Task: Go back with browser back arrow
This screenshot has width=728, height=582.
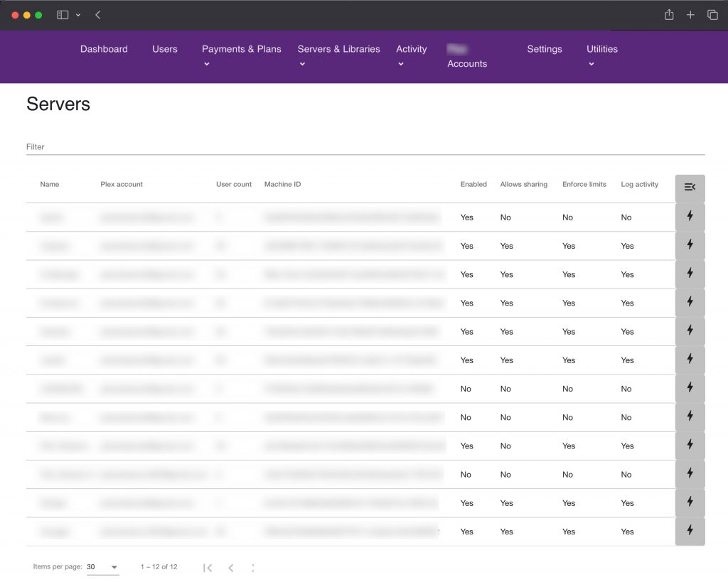Action: coord(97,15)
